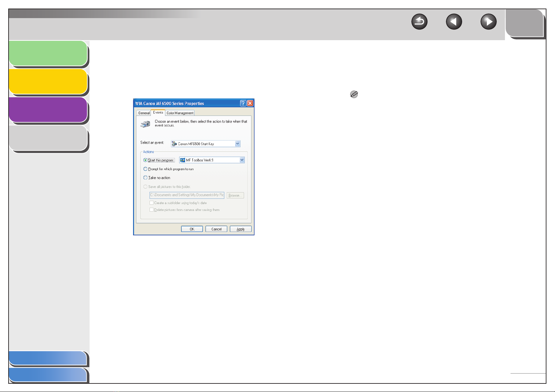555x392 pixels.
Task: Click the 'Actions' group label
Action: [149, 152]
